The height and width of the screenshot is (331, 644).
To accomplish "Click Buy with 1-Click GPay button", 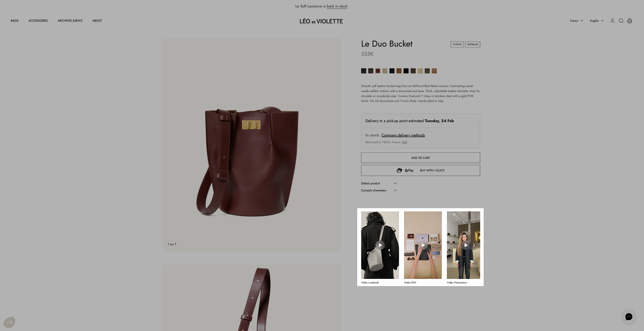I will pyautogui.click(x=420, y=171).
